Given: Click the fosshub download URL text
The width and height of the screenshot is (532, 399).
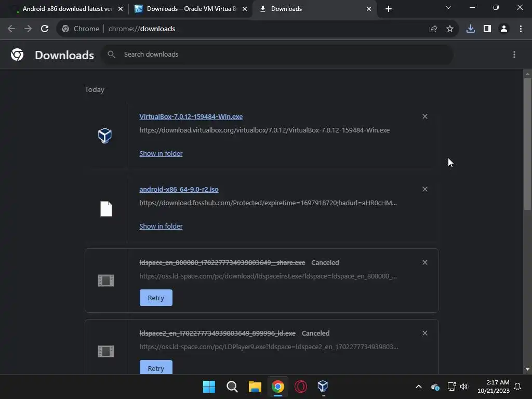Looking at the screenshot, I should click(268, 203).
